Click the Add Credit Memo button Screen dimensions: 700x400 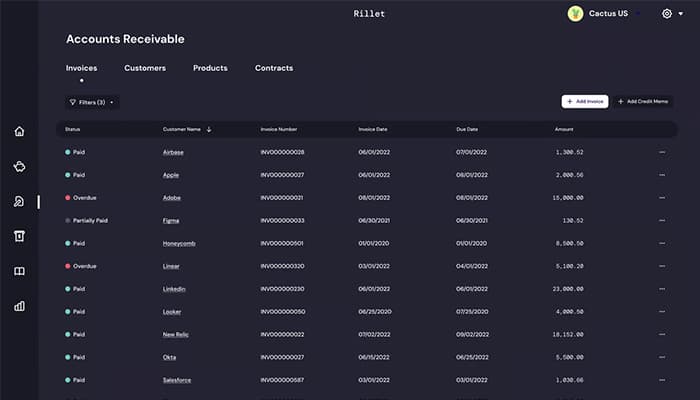643,102
